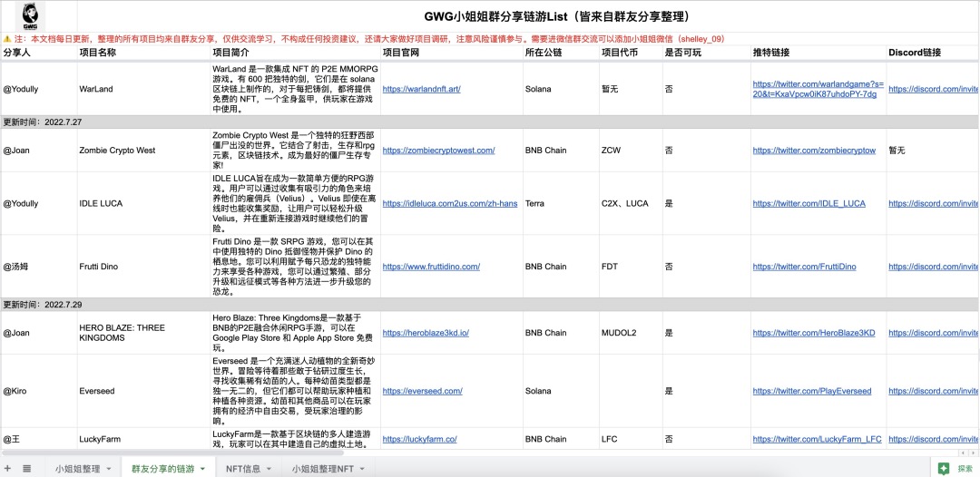This screenshot has width=980, height=477.
Task: Expand the 小姐姐整理 tab dropdown arrow
Action: 109,468
